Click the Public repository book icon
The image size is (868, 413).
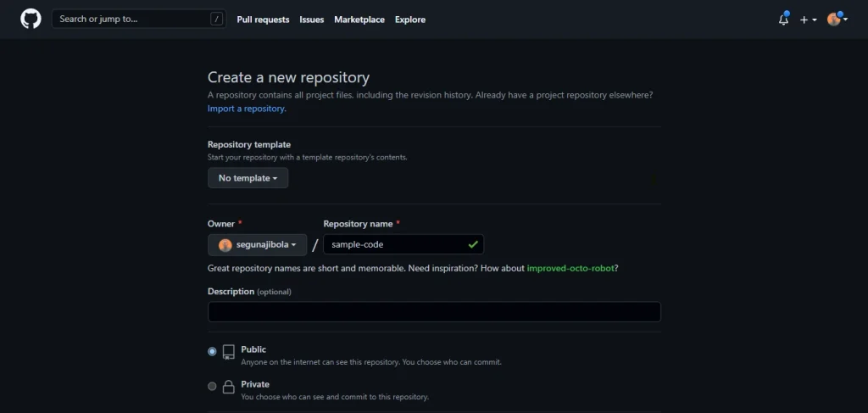(229, 352)
